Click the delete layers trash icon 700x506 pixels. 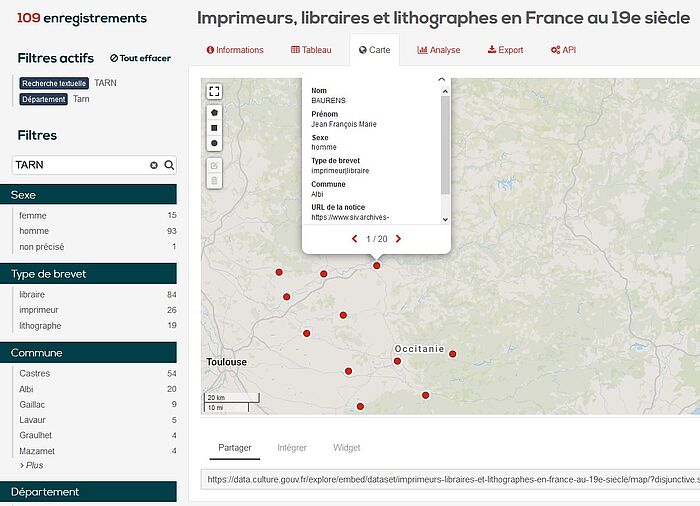coord(214,181)
